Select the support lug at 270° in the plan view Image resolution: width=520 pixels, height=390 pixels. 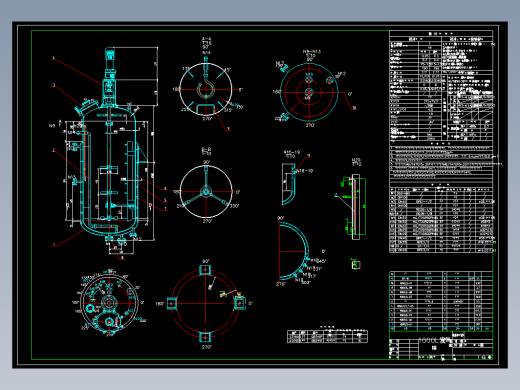(205, 337)
